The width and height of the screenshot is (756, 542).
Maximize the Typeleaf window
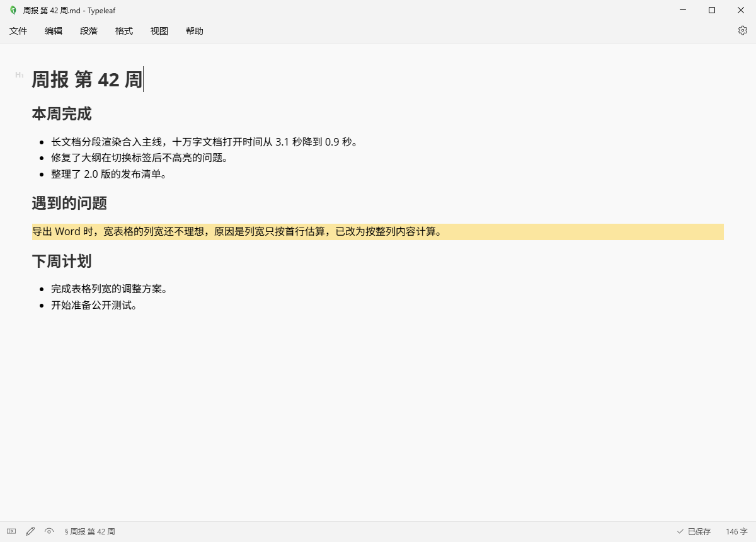[712, 10]
